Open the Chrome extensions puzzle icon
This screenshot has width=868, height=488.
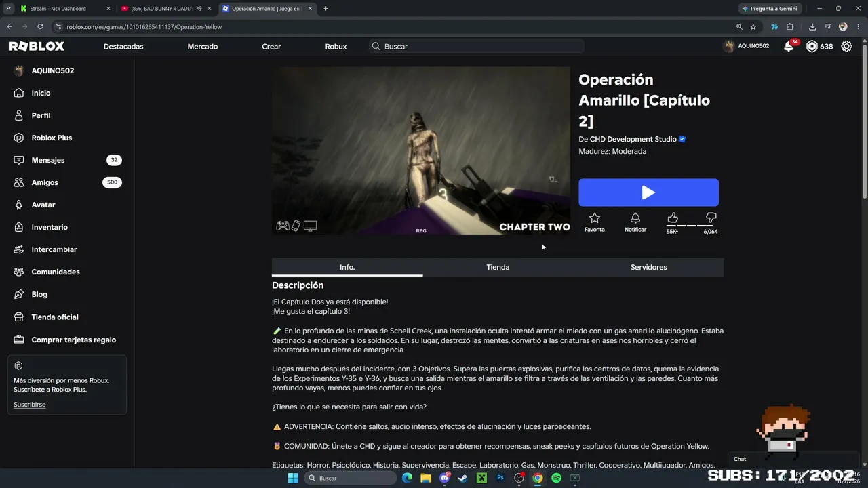pos(790,27)
